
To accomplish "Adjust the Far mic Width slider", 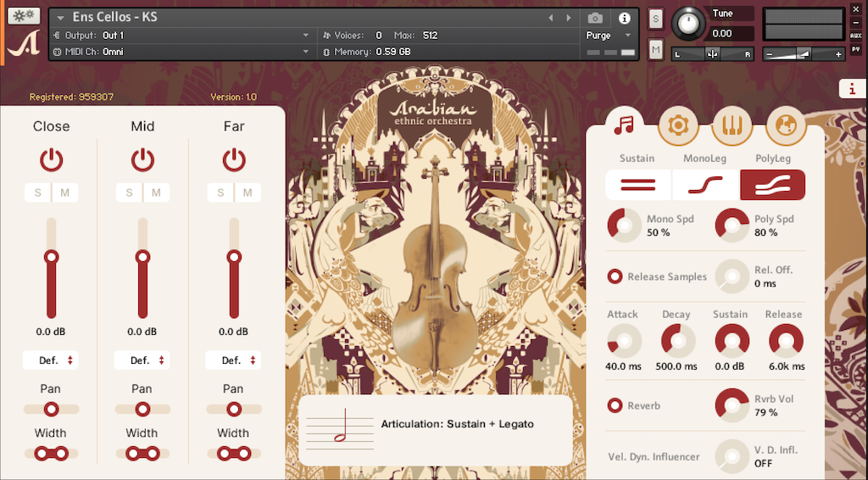I will click(x=234, y=454).
